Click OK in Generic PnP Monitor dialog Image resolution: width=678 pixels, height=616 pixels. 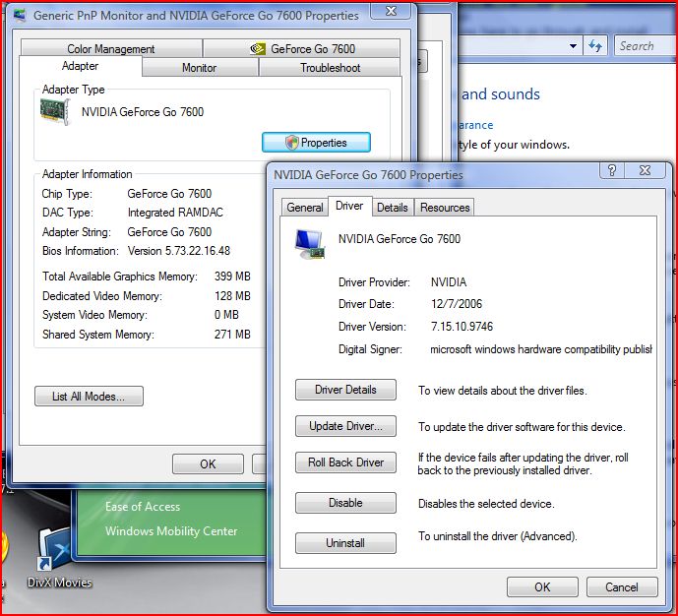(x=208, y=463)
